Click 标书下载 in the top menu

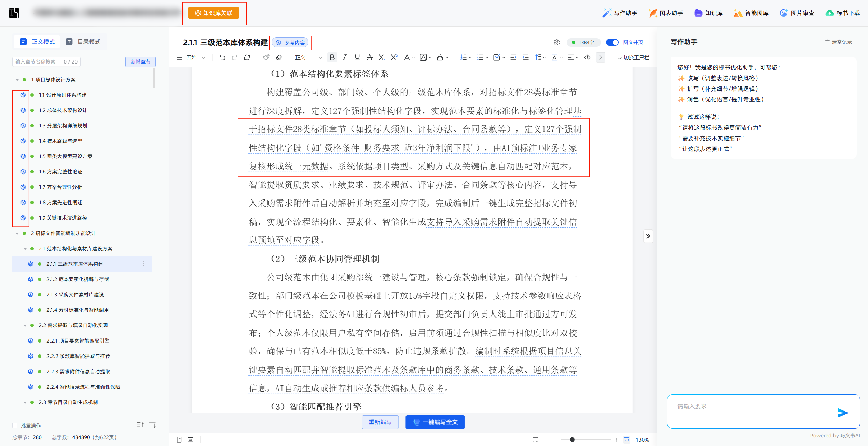point(843,13)
